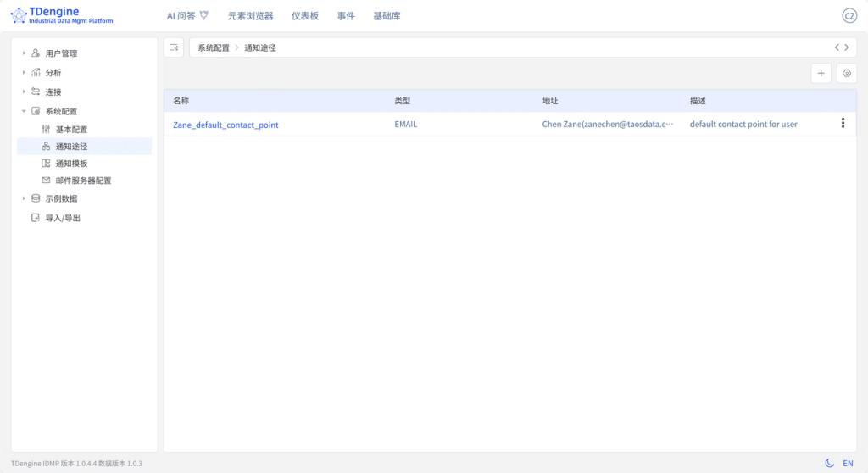Select 导入/导出 label in sidebar
This screenshot has height=473, width=868.
(x=63, y=218)
